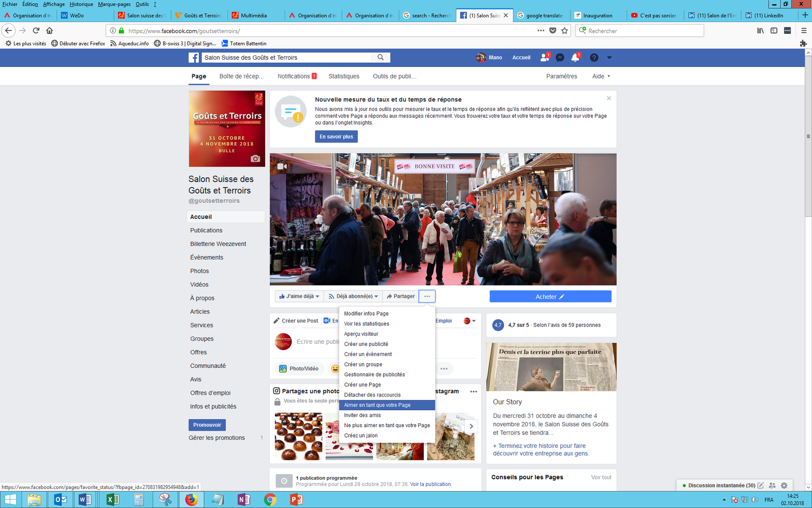The width and height of the screenshot is (812, 508).
Task: Open Facebook quick help question mark
Action: (594, 57)
